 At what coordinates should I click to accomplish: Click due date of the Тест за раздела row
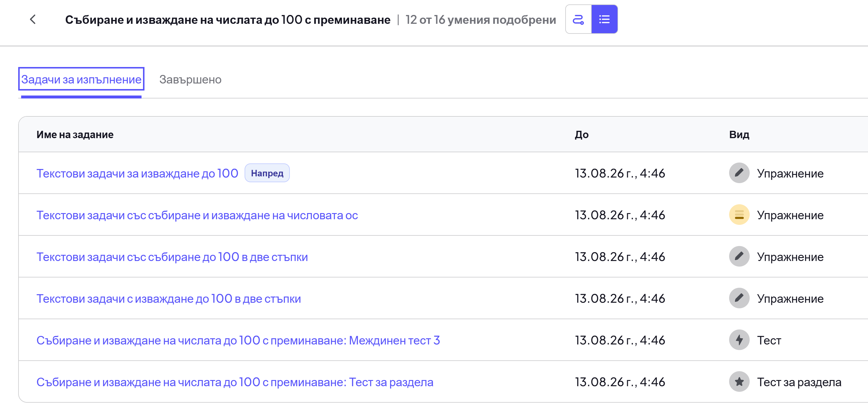620,382
